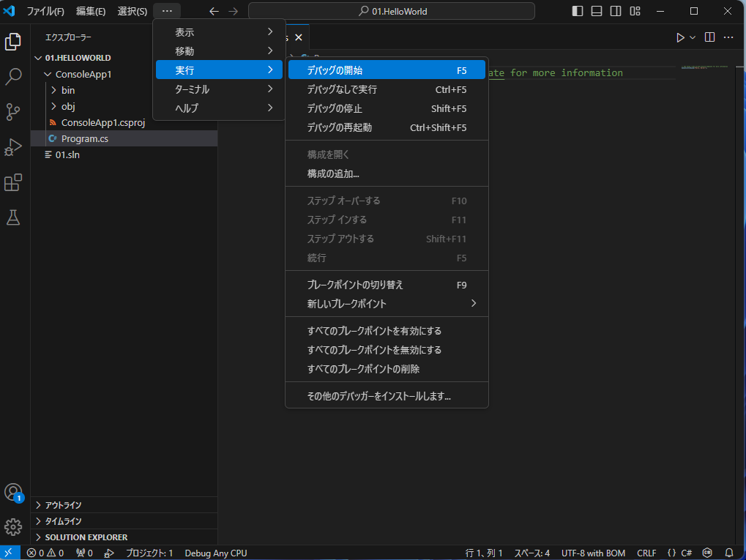Run the file with the play button

[x=680, y=37]
